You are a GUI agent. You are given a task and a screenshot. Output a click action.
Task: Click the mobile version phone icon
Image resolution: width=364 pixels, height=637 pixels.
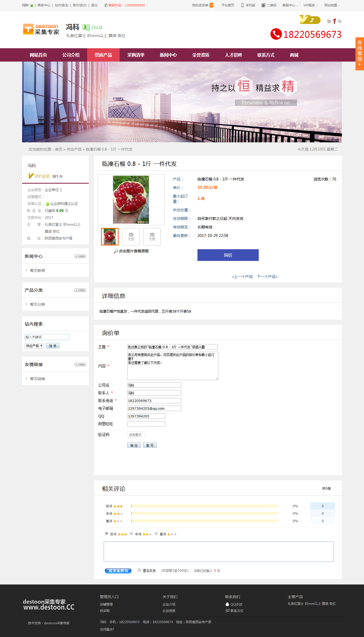click(242, 5)
